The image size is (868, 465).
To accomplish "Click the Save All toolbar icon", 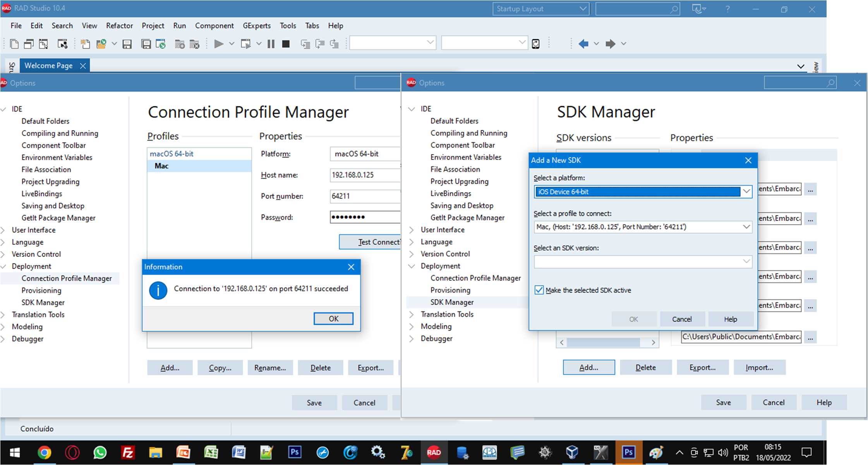I will (146, 44).
